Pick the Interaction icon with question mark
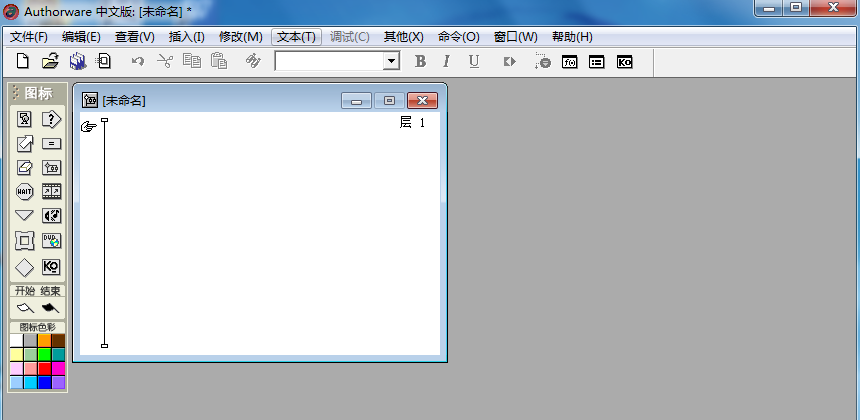 point(51,119)
